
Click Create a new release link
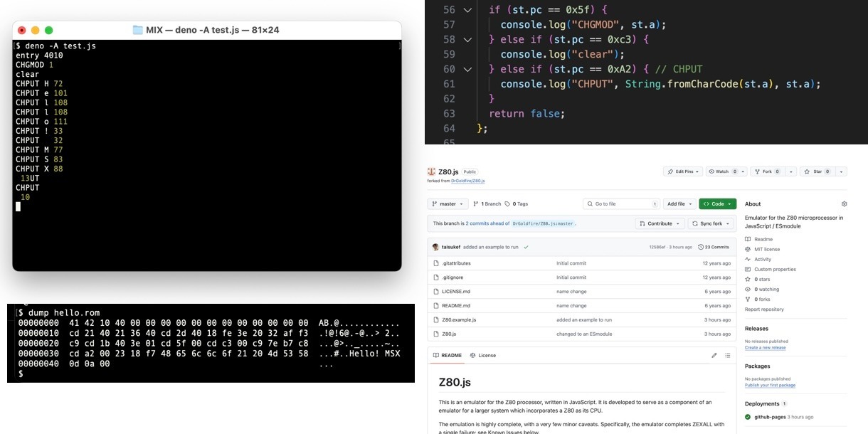[766, 348]
